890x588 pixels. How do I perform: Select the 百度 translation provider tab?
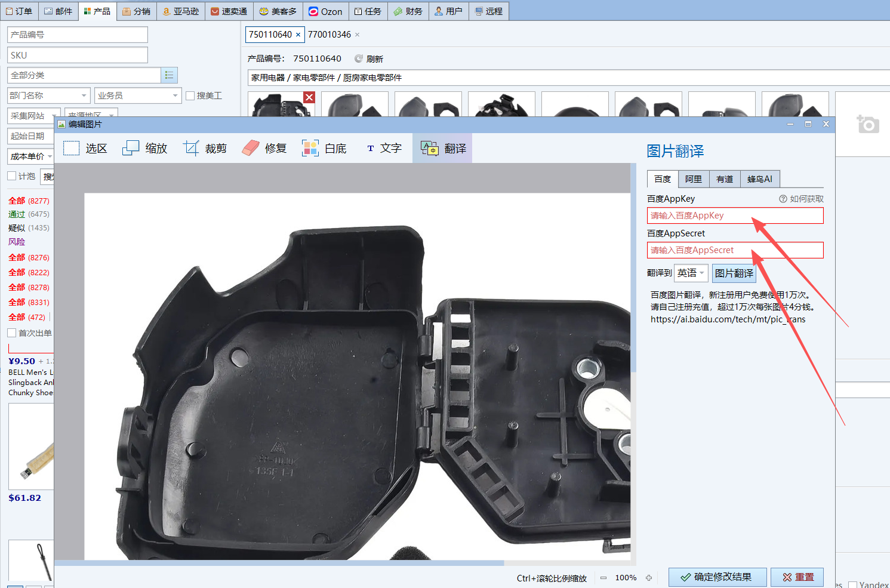(663, 179)
